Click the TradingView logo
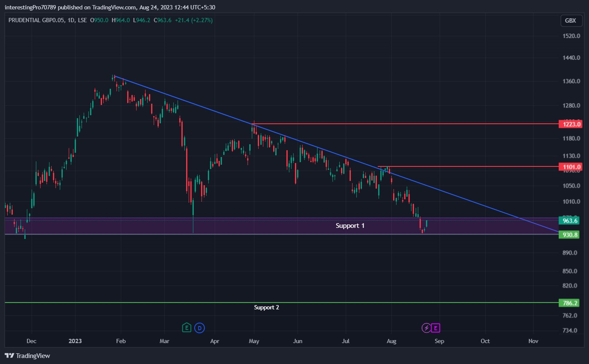Screen dimensions: 589x364 (28, 355)
